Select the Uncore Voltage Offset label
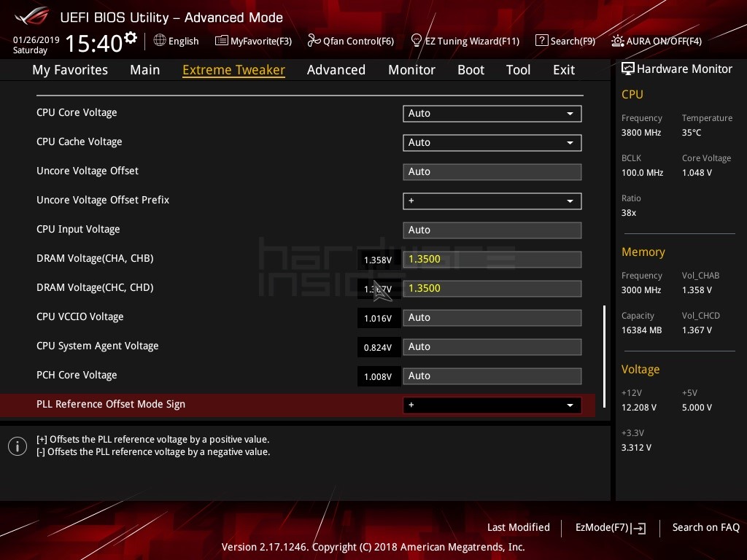Viewport: 747px width, 560px height. (88, 171)
